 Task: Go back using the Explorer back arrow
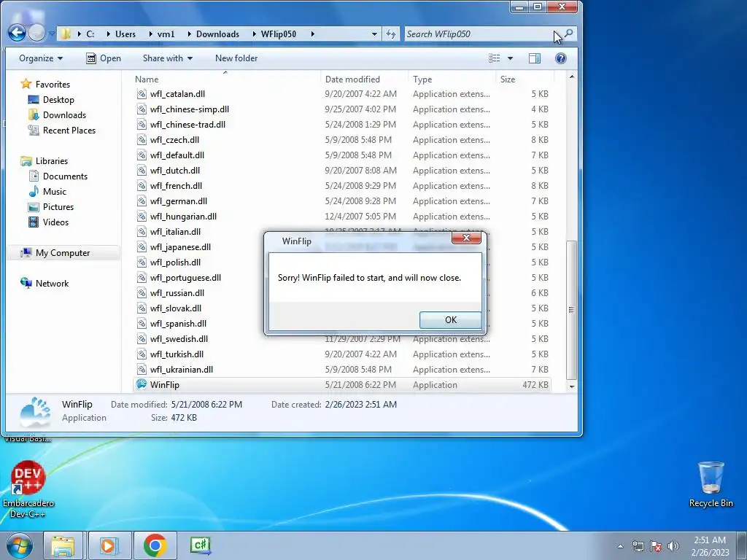coord(18,33)
